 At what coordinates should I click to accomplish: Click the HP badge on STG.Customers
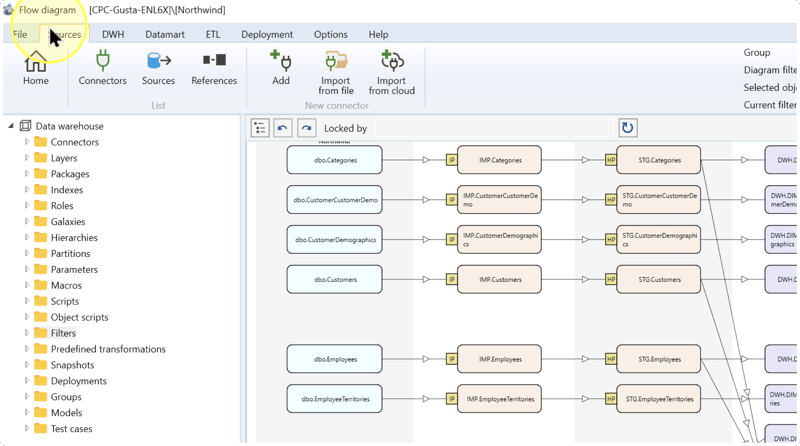611,280
